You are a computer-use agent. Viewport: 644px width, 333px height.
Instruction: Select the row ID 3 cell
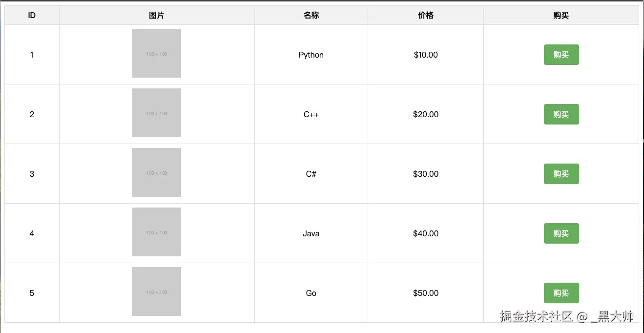pyautogui.click(x=32, y=174)
